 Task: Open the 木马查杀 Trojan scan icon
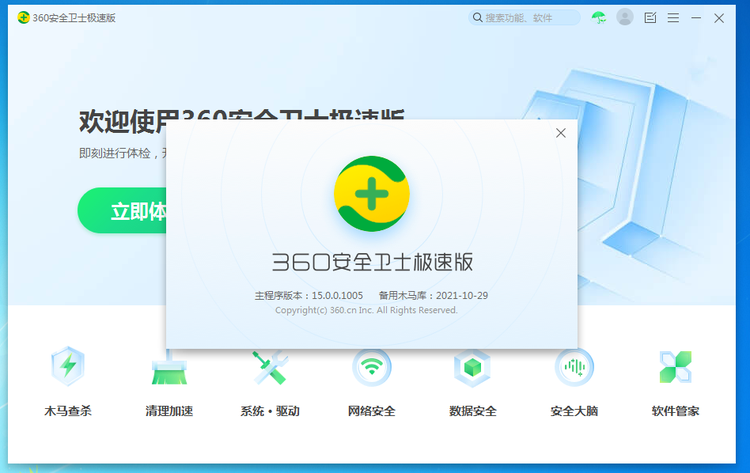click(x=67, y=366)
